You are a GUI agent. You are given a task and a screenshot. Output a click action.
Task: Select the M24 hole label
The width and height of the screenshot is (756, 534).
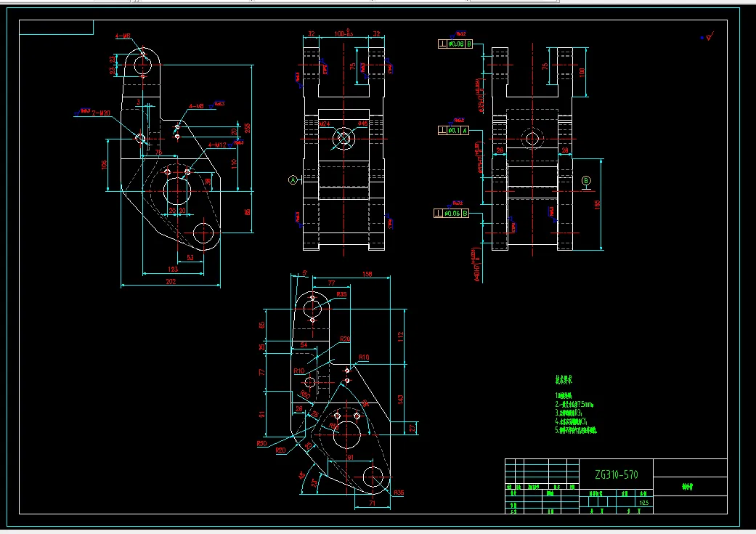pos(325,124)
